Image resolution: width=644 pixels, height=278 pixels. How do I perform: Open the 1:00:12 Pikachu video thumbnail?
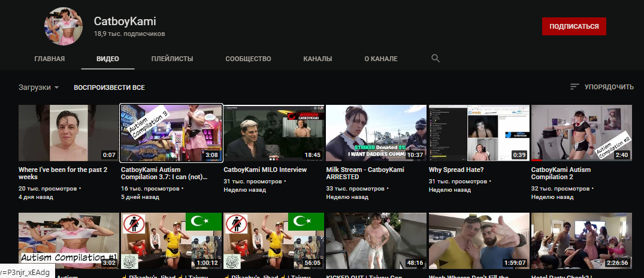[171, 241]
